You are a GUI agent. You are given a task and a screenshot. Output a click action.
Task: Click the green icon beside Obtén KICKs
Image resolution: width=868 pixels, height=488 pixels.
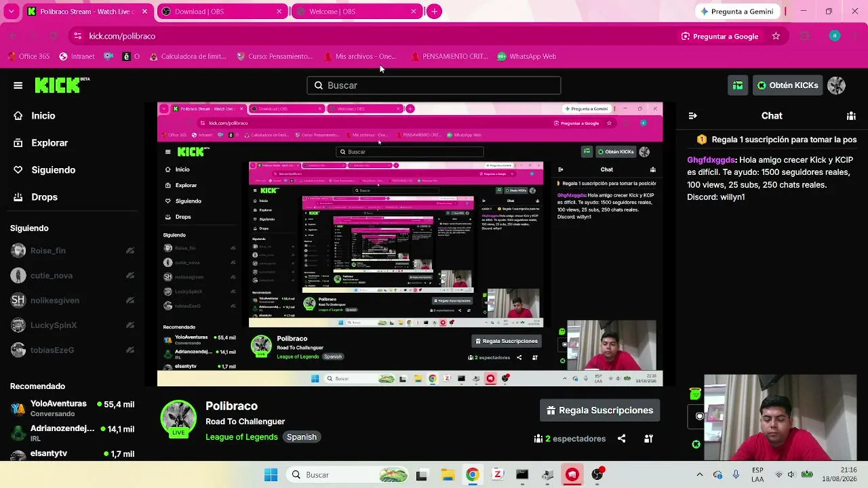[738, 85]
